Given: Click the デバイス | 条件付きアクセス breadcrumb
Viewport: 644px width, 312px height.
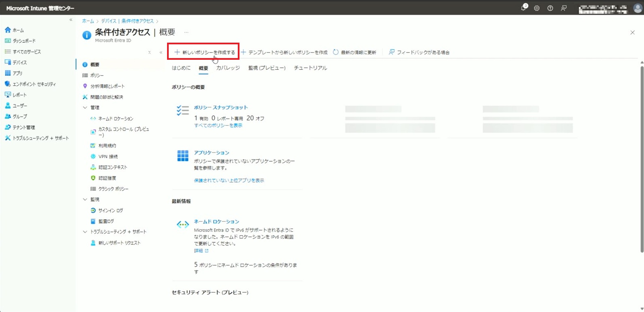Looking at the screenshot, I should pos(127,21).
